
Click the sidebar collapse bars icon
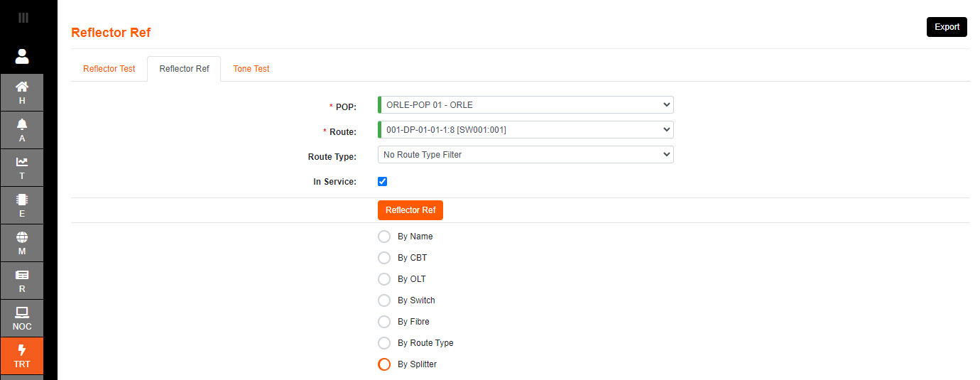tap(23, 18)
